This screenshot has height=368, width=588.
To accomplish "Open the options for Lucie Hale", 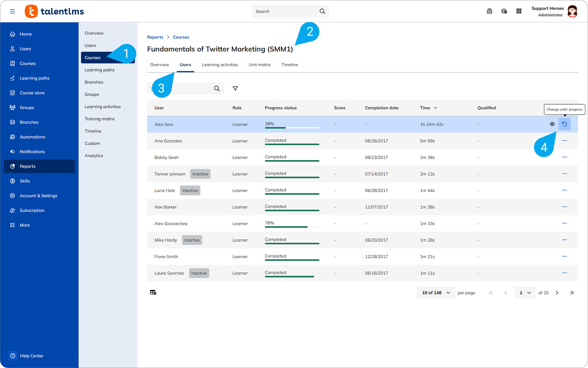I will 564,190.
